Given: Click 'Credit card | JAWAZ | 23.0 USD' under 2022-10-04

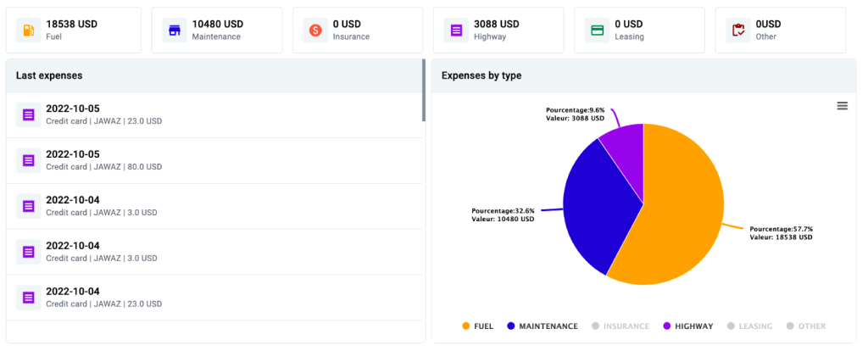Looking at the screenshot, I should [x=104, y=304].
